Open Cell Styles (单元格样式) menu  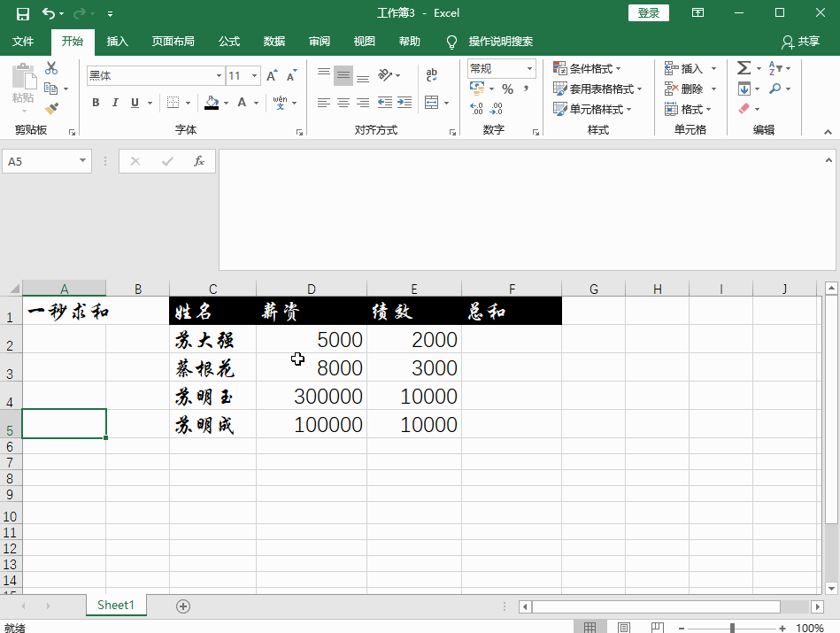(592, 110)
